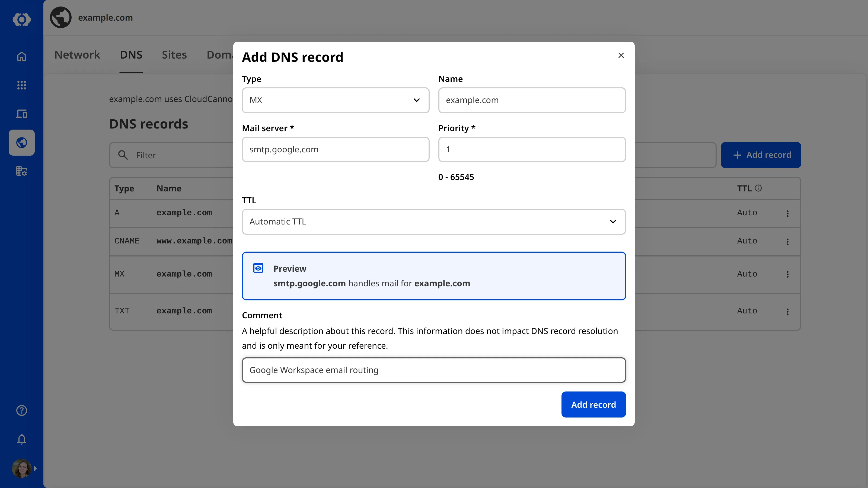Click the expand arrow beside user avatar
This screenshot has height=488, width=868.
click(35, 468)
